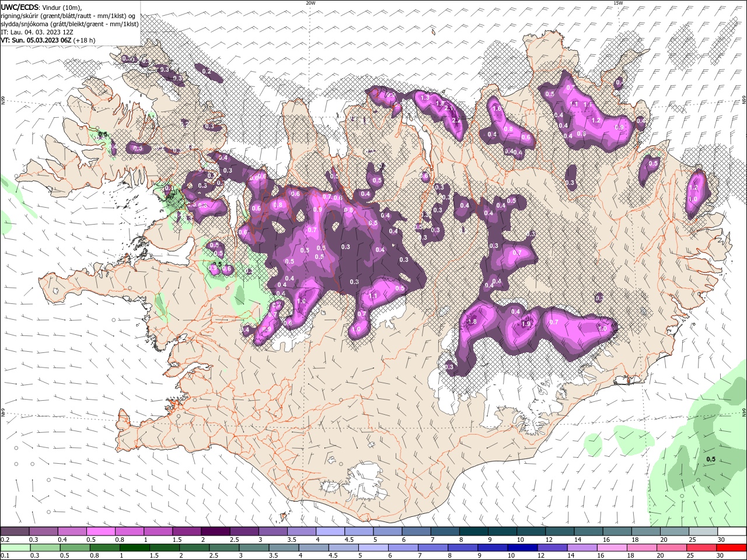
Task: Select upper-row light blue swatch starting at 4
Action: coord(330,531)
